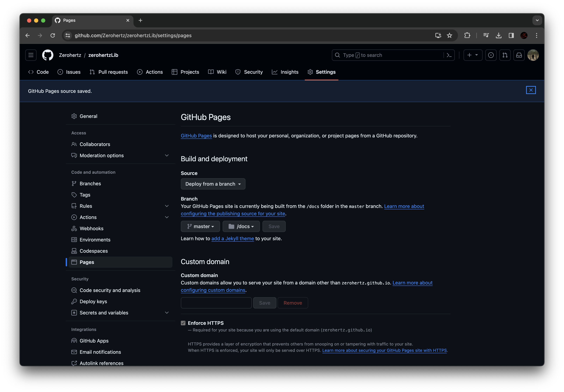Open the Chrome three-dot menu
The height and width of the screenshot is (392, 564).
[536, 36]
